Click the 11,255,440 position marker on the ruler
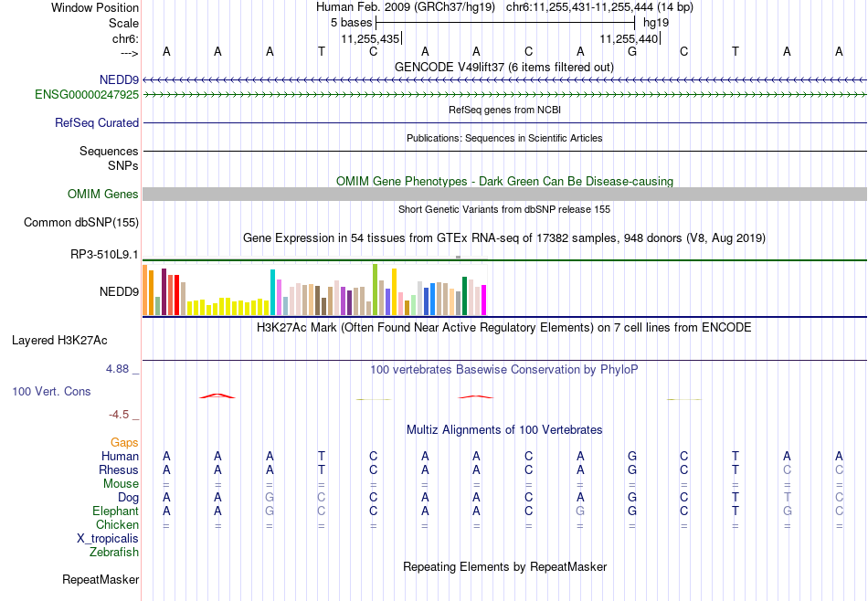The image size is (868, 601). pyautogui.click(x=630, y=38)
